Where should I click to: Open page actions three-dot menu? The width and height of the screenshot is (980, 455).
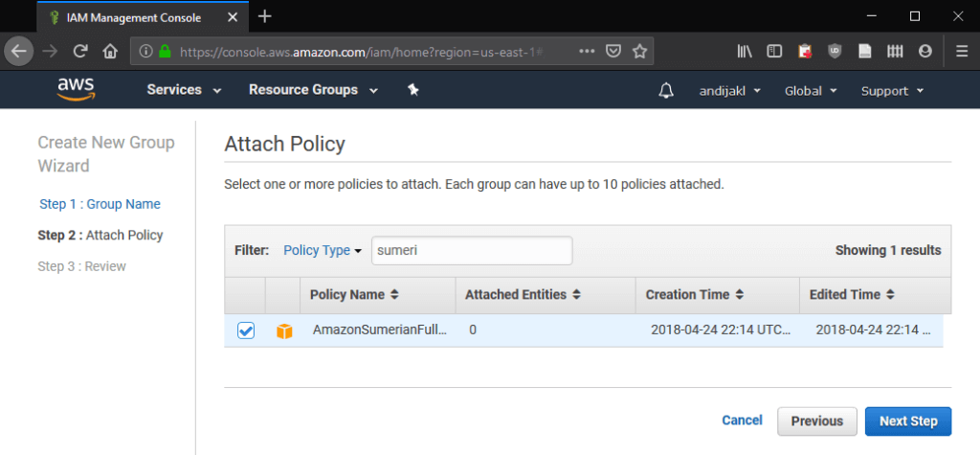point(587,52)
